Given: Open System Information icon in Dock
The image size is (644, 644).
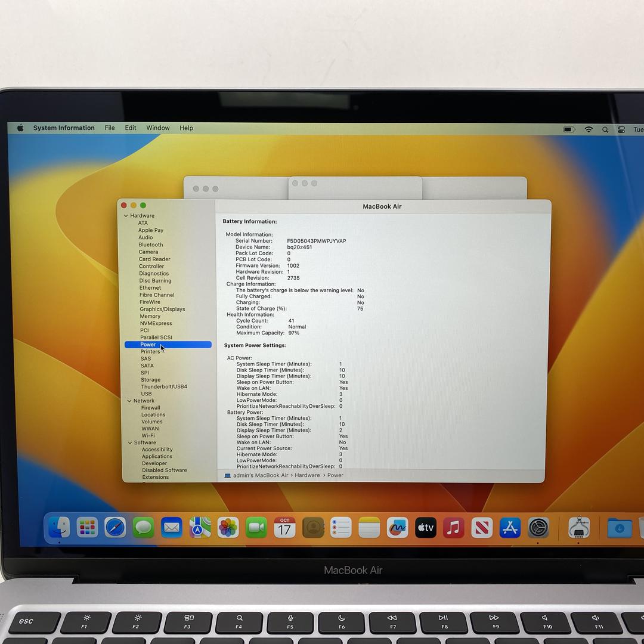Looking at the screenshot, I should pos(578,527).
